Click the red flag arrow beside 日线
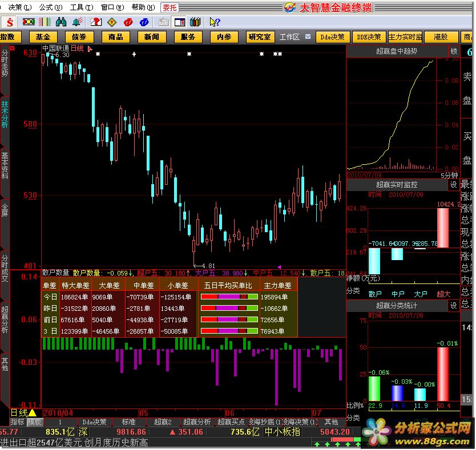476x450 pixels. coord(90,48)
